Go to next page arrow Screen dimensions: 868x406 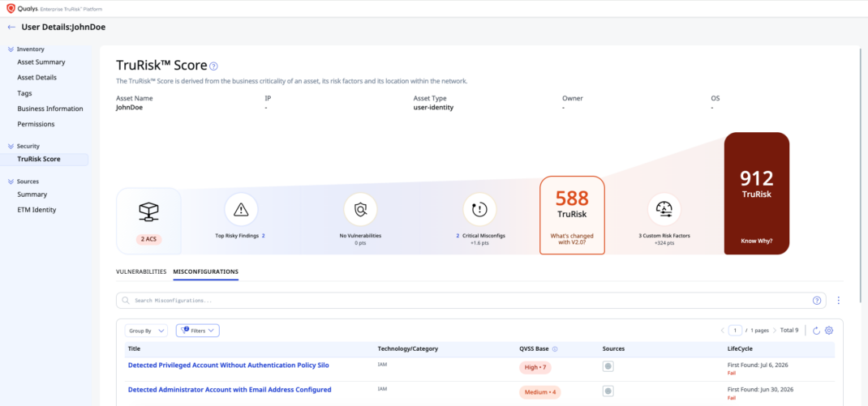tap(775, 331)
